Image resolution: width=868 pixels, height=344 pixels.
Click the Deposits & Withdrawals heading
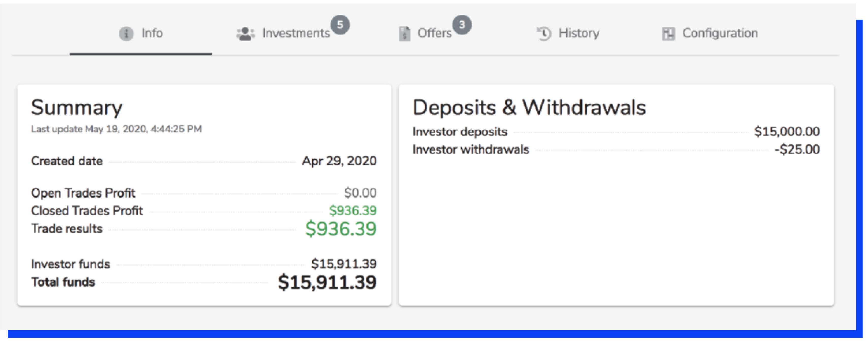(x=529, y=108)
